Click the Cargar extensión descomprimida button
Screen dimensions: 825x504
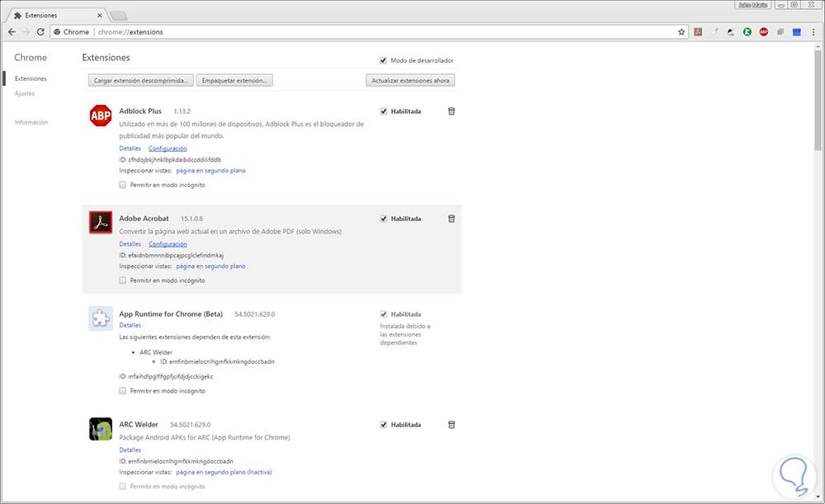pos(140,80)
